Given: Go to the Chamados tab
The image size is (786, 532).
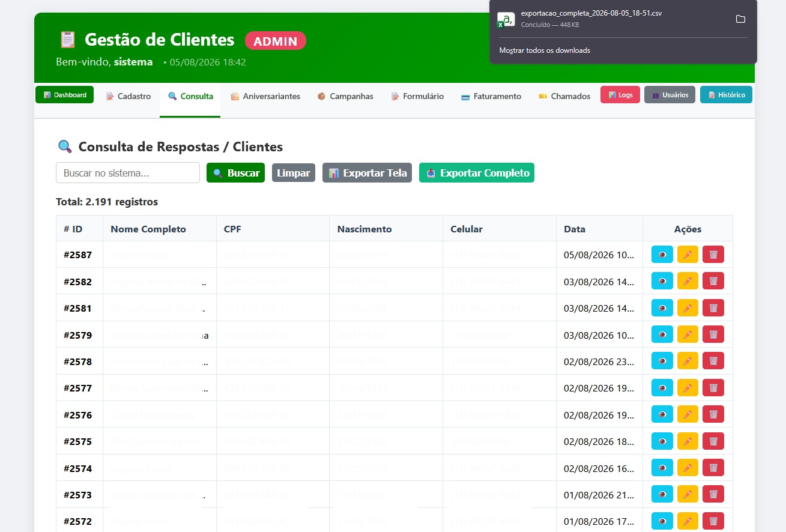Looking at the screenshot, I should (x=564, y=96).
